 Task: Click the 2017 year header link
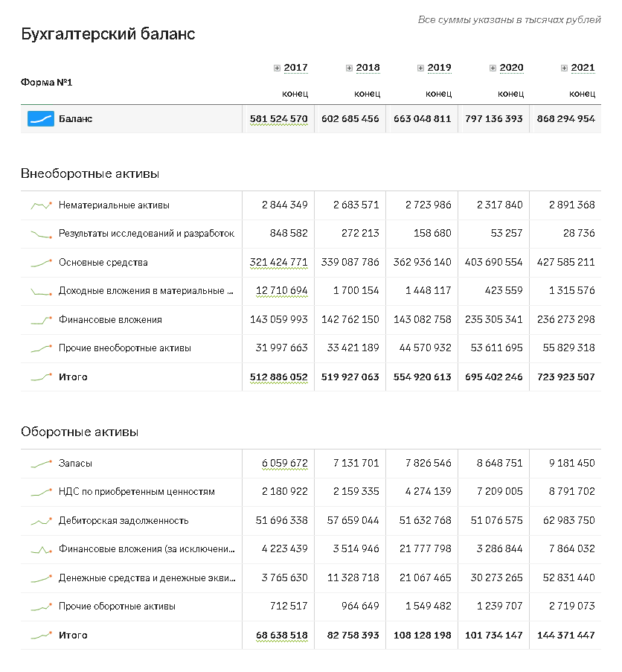coord(295,68)
